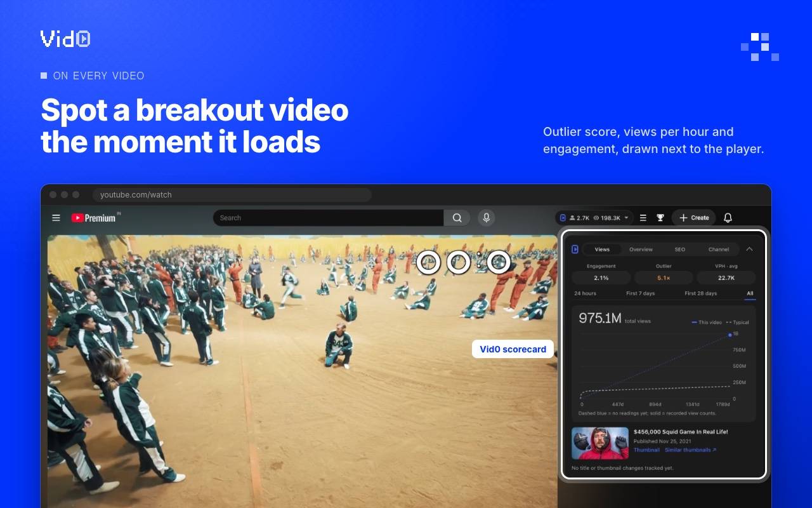The height and width of the screenshot is (508, 812).
Task: Click the VPH avg 22.7K pill
Action: point(726,277)
